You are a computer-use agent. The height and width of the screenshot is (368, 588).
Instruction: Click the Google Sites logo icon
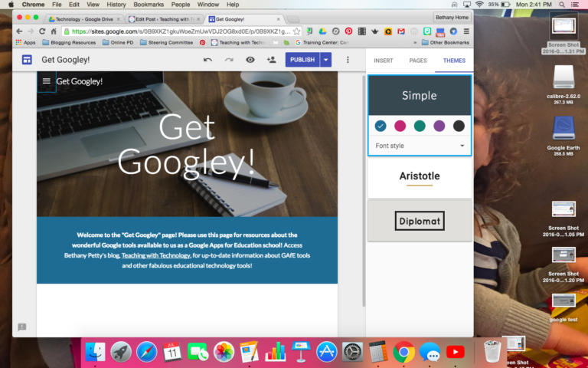click(x=27, y=60)
